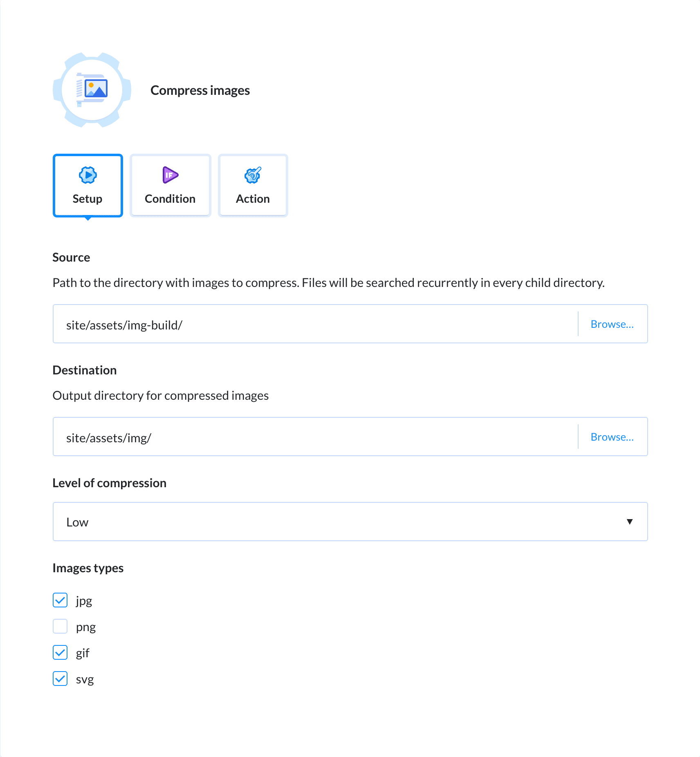Uncheck the svg image type
The width and height of the screenshot is (700, 757).
tap(60, 679)
